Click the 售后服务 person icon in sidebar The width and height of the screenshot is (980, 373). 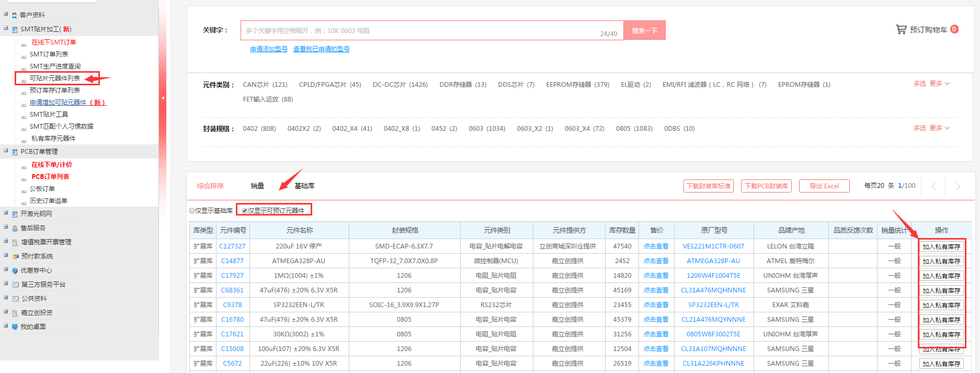[15, 228]
